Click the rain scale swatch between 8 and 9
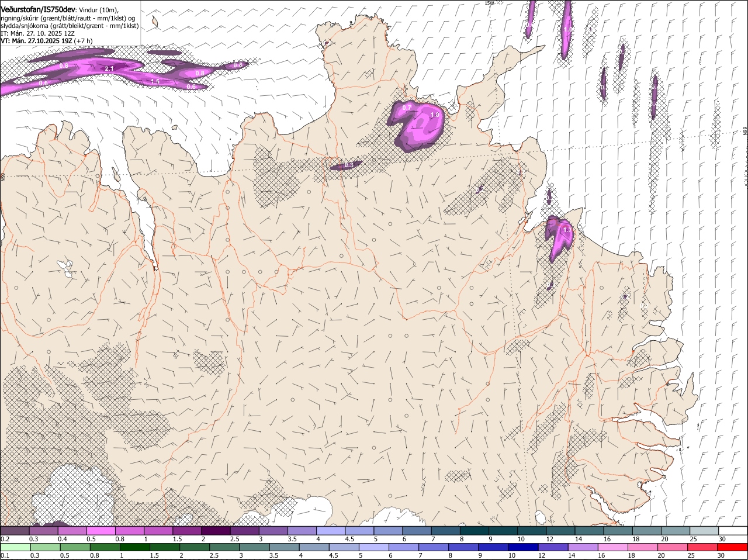Viewport: 748px width, 560px height. 464,547
